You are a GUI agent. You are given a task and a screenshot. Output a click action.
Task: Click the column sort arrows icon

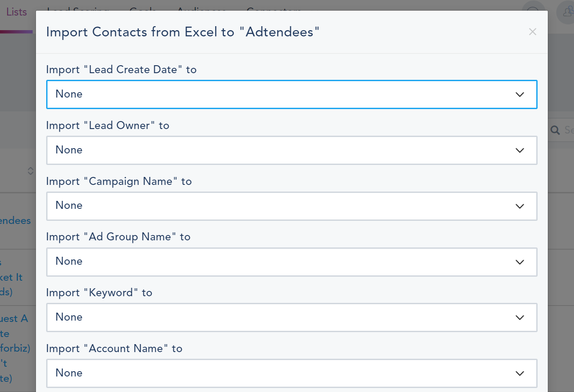pos(30,171)
